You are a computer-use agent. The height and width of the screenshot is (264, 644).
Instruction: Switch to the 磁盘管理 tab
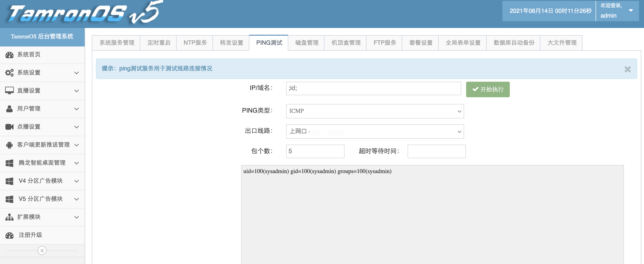(306, 43)
